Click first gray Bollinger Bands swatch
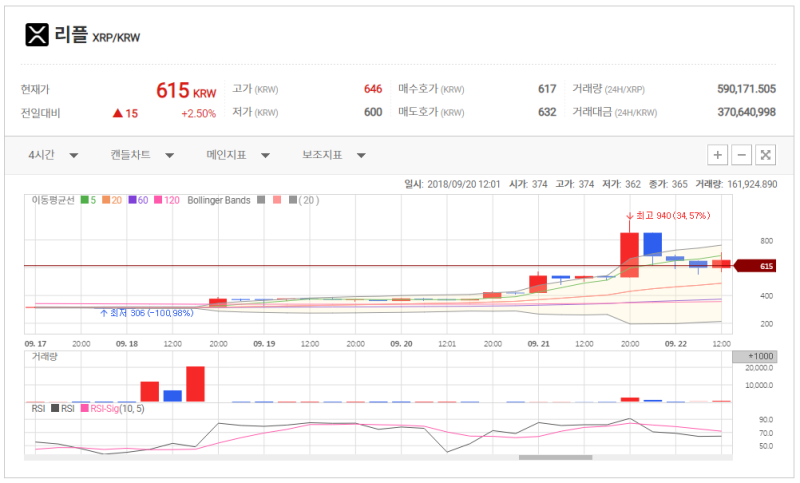The width and height of the screenshot is (800, 483). [x=261, y=200]
